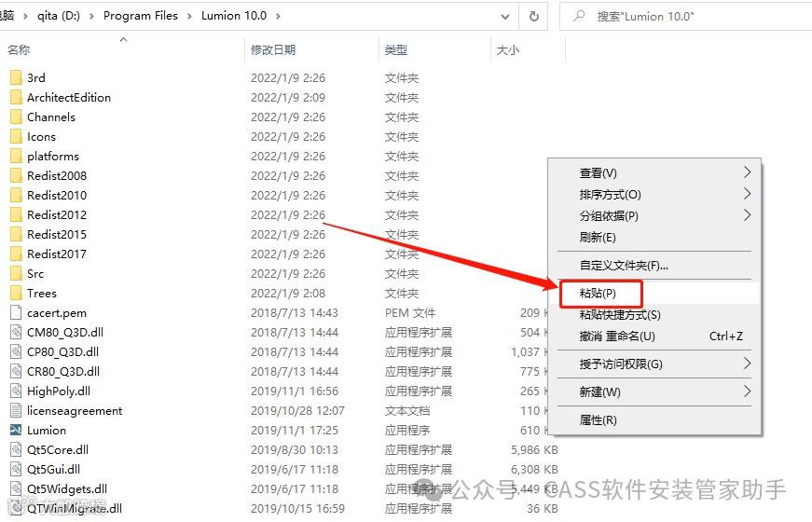Select the Redist2008 folder icon
This screenshot has height=522, width=812.
click(16, 175)
